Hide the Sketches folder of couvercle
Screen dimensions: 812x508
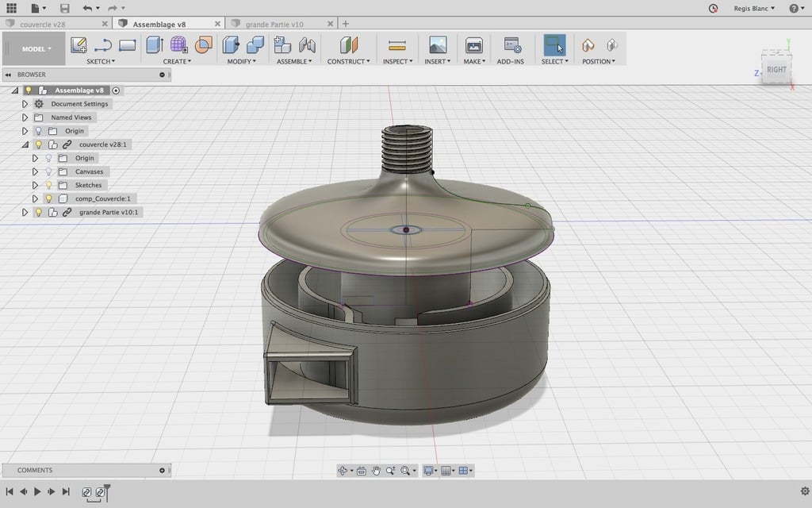click(x=48, y=184)
